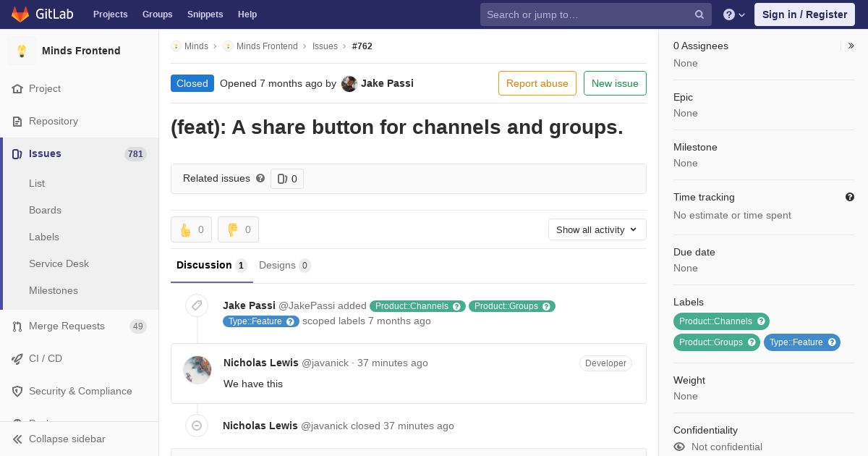868x456 pixels.
Task: Open the Snippets menu
Action: (205, 14)
